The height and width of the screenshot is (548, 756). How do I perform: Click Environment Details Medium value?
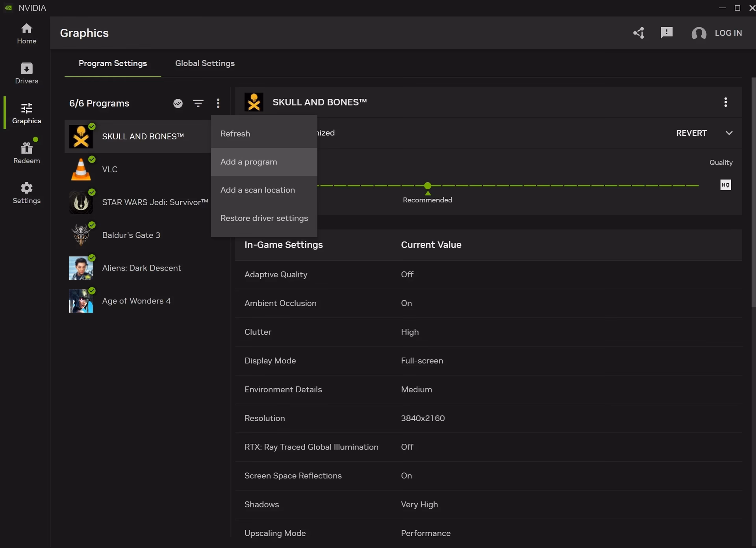point(417,390)
